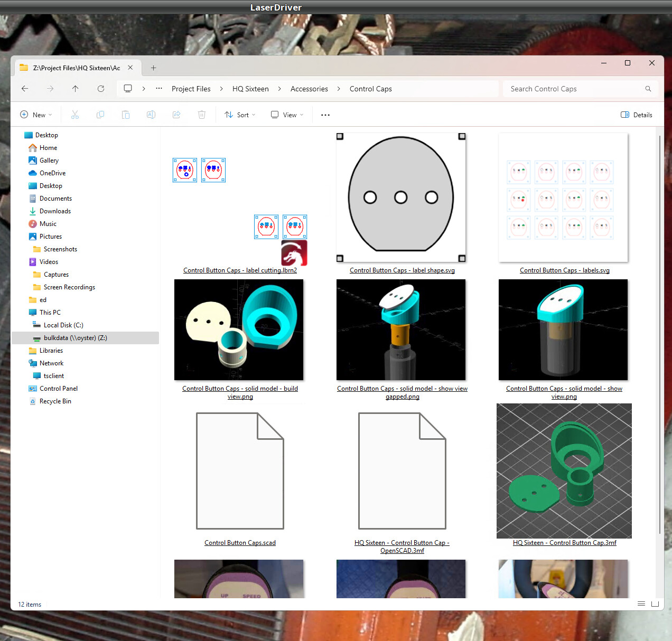Switch to large thumbnails view layout
Viewport: 672px width, 641px height.
click(655, 604)
